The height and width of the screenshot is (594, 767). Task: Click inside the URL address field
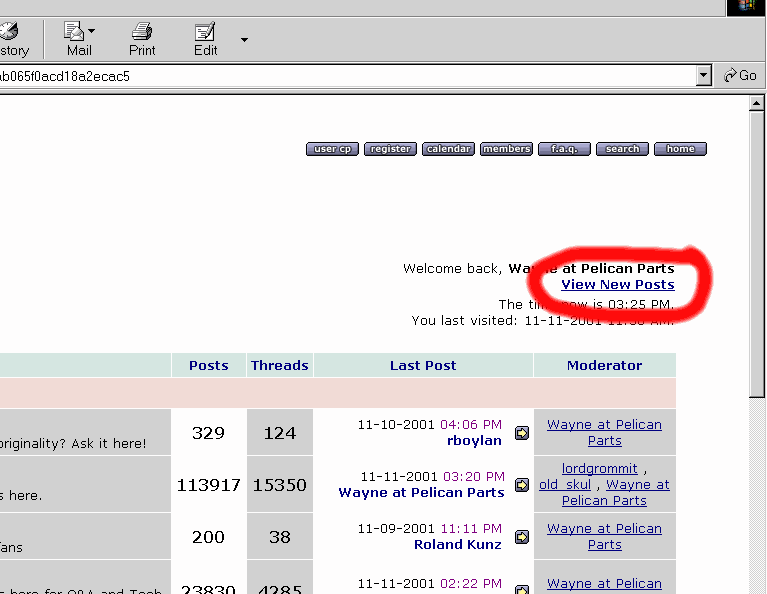(x=350, y=76)
